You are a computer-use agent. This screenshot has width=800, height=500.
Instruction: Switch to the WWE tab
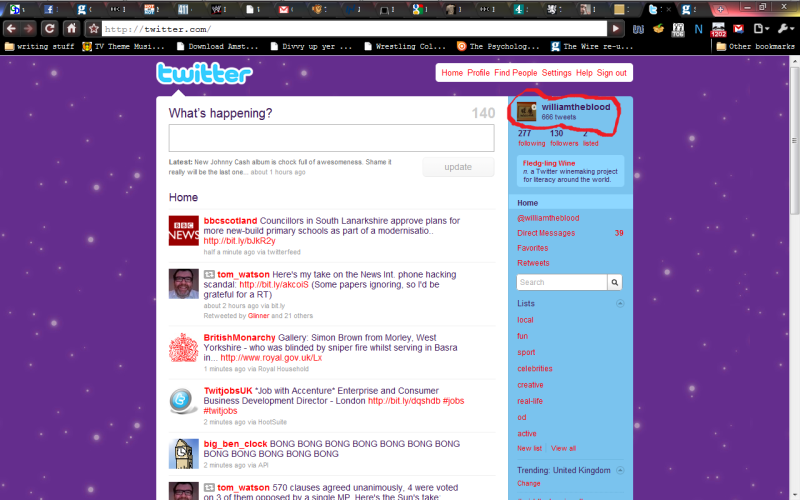[x=219, y=9]
